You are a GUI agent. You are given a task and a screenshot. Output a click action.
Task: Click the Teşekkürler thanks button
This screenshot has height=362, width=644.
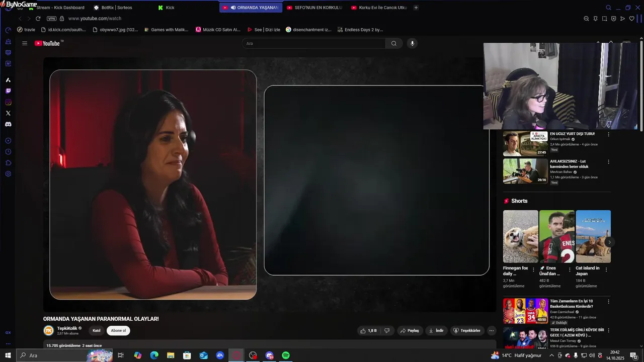click(466, 331)
